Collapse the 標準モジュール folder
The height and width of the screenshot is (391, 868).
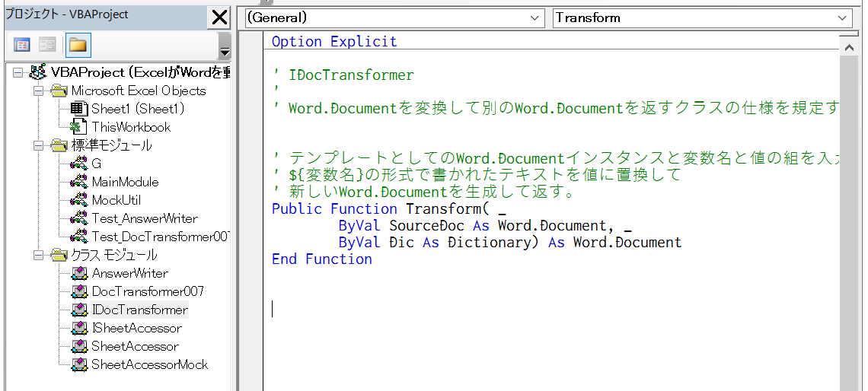click(x=38, y=145)
